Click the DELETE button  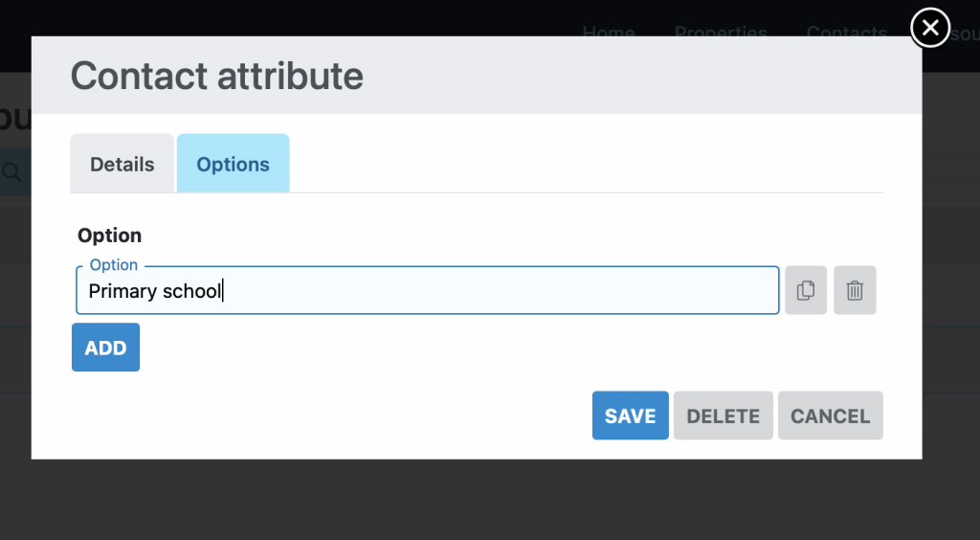point(723,416)
